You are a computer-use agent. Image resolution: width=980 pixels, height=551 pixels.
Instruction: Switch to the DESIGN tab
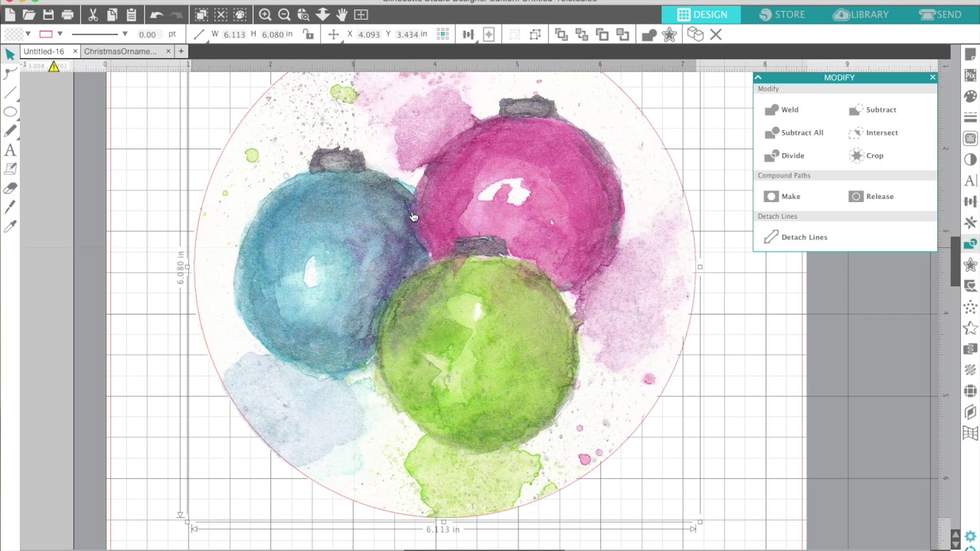pos(701,15)
